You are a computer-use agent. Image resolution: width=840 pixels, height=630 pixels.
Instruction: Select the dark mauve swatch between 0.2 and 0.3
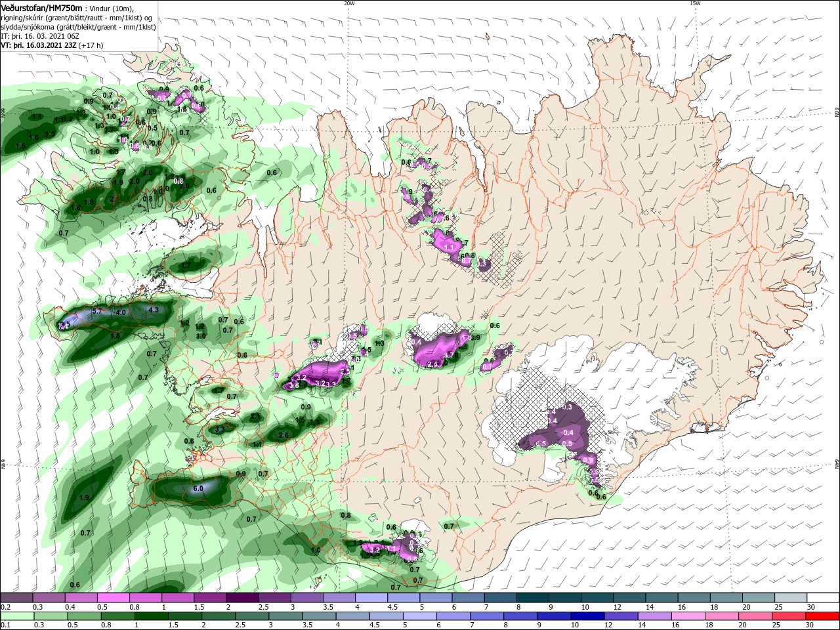pyautogui.click(x=16, y=598)
